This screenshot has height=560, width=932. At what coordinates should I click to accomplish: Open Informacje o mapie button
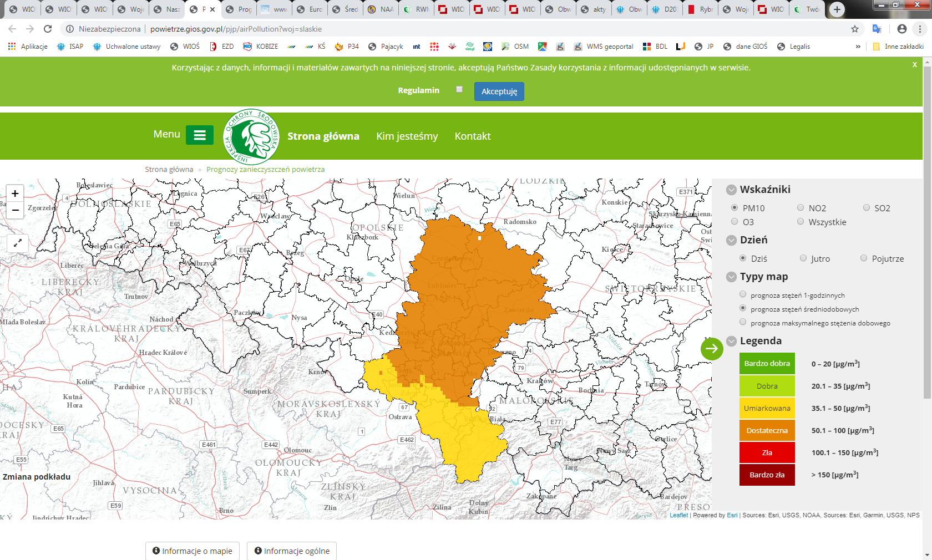tap(193, 551)
